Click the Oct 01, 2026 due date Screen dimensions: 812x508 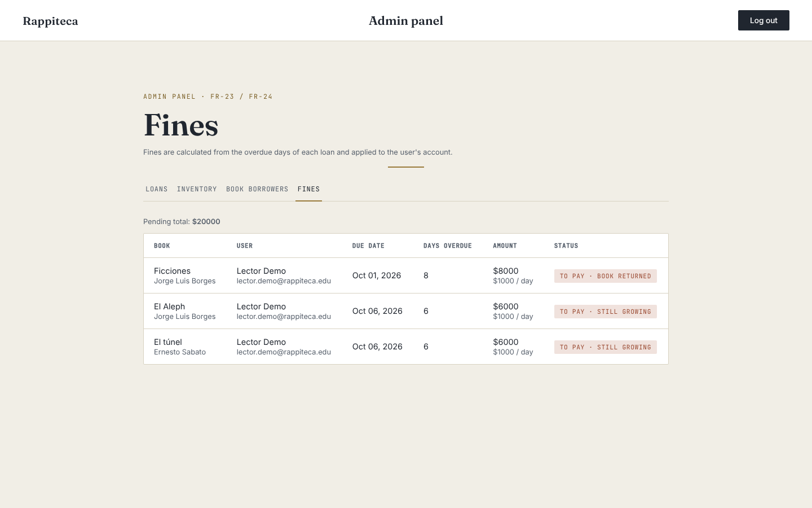(x=377, y=275)
